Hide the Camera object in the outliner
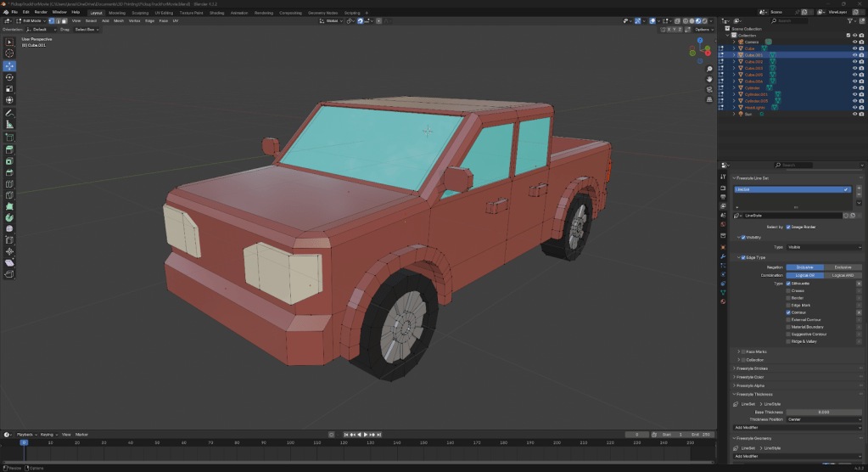The height and width of the screenshot is (472, 868). [x=854, y=42]
